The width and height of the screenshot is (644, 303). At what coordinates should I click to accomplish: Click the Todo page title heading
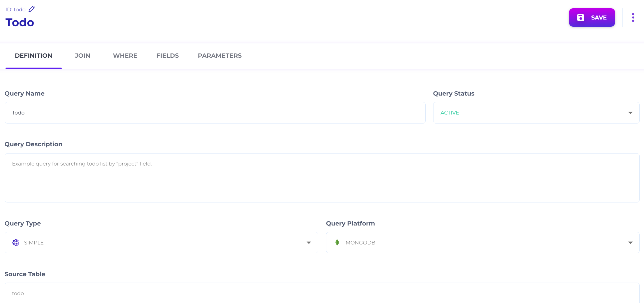click(20, 22)
